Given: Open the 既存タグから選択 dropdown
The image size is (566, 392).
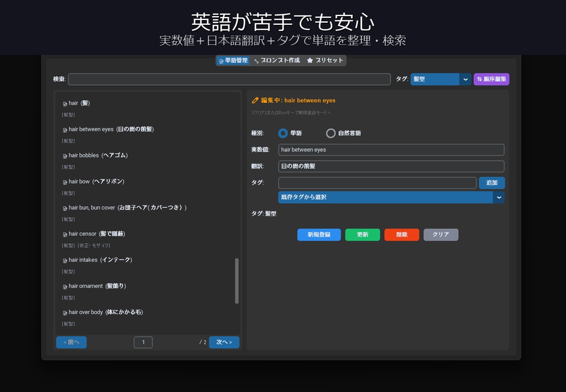Looking at the screenshot, I should point(391,197).
